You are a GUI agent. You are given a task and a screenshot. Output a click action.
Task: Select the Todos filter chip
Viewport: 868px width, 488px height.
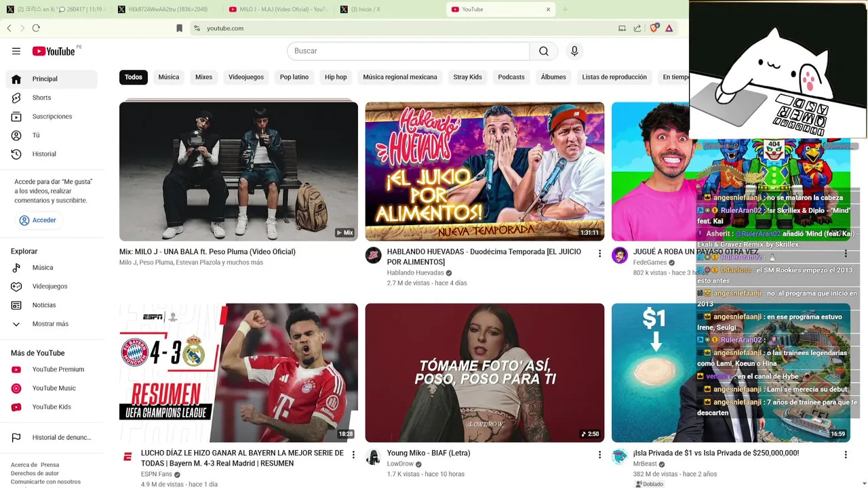(134, 77)
